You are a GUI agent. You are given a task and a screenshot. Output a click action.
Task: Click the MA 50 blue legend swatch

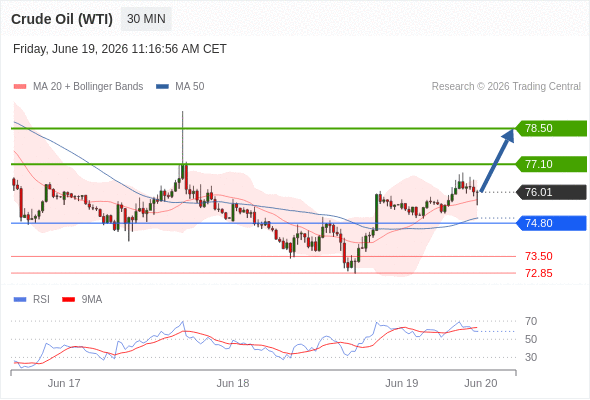(x=162, y=87)
